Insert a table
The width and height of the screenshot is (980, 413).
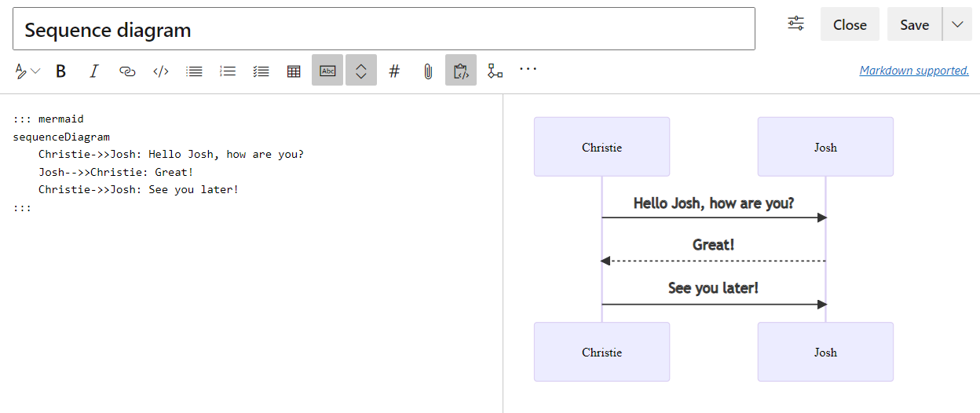(x=294, y=71)
